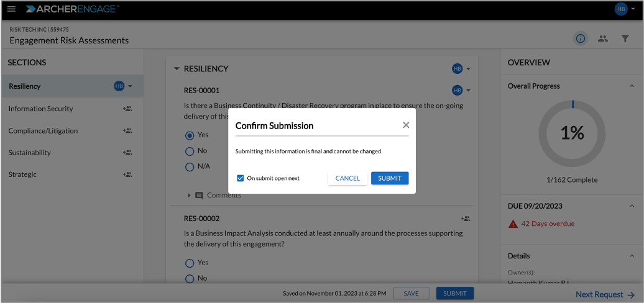Click the info icon in header
The image size is (644, 303).
click(581, 38)
